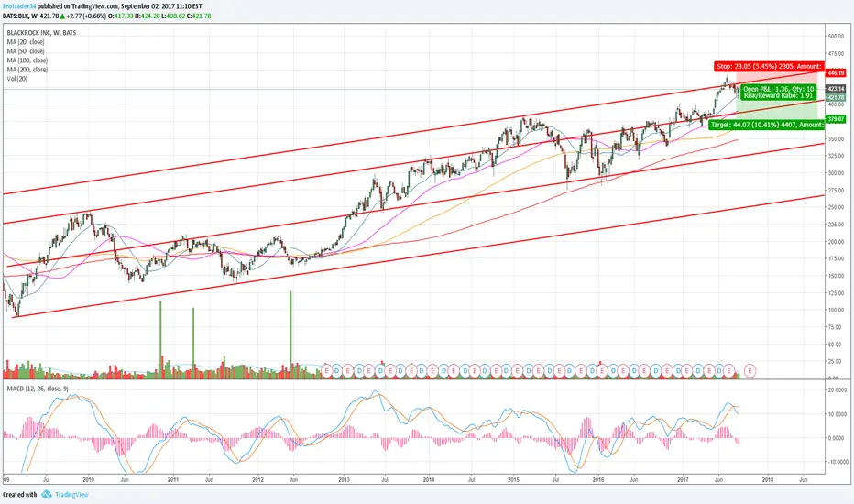This screenshot has width=854, height=504.
Task: Select the BLACKROCK INC, W, BATS legend label
Action: coord(41,33)
